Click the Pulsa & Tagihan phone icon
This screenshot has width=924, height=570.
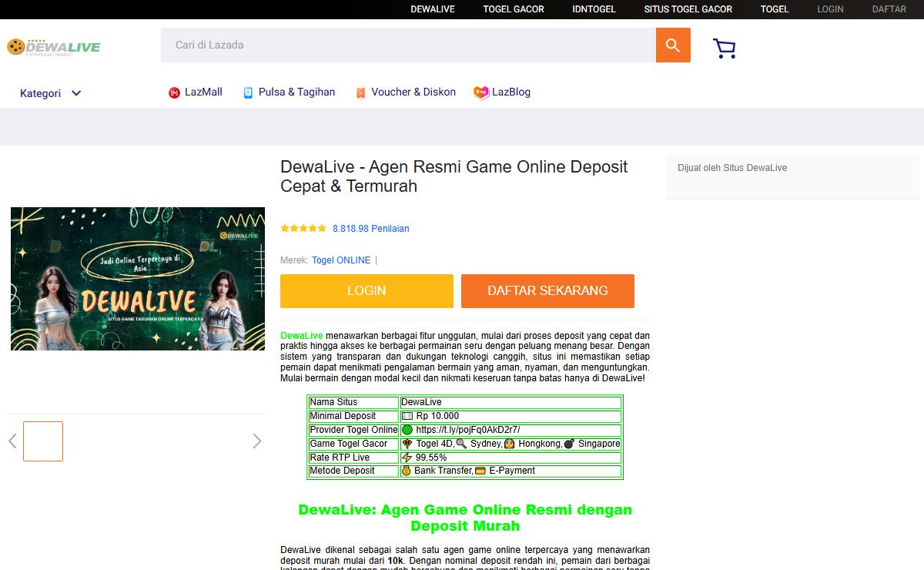pos(248,92)
